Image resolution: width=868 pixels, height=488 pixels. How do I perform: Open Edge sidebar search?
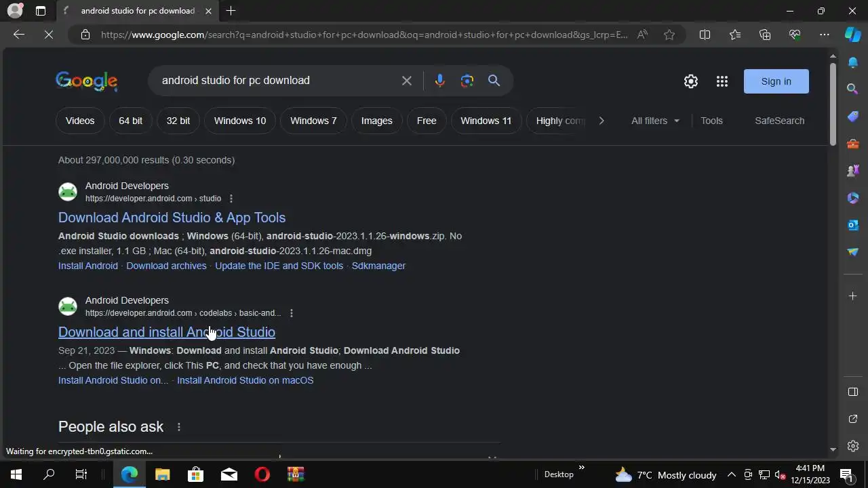[853, 89]
